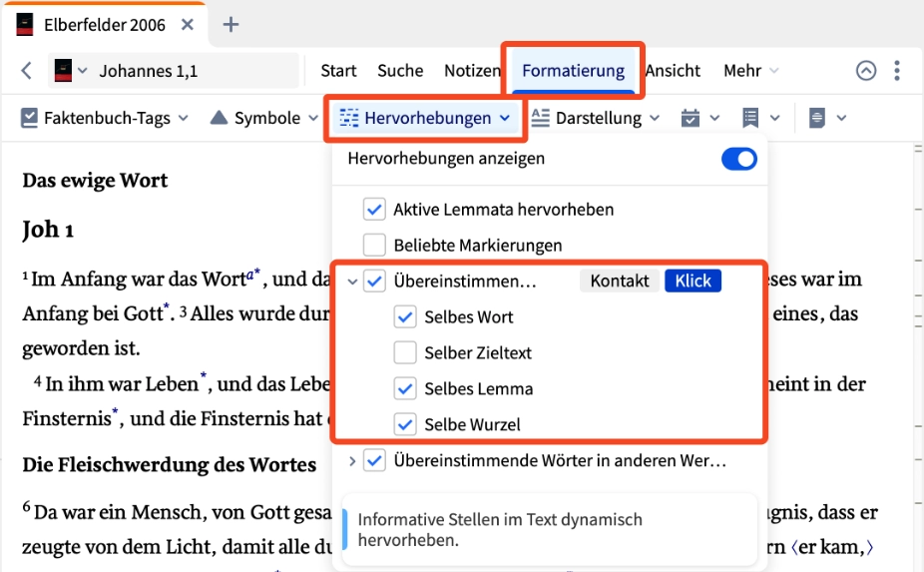The image size is (924, 572).
Task: Click the footnote asterisk after Gott
Action: pos(167,306)
